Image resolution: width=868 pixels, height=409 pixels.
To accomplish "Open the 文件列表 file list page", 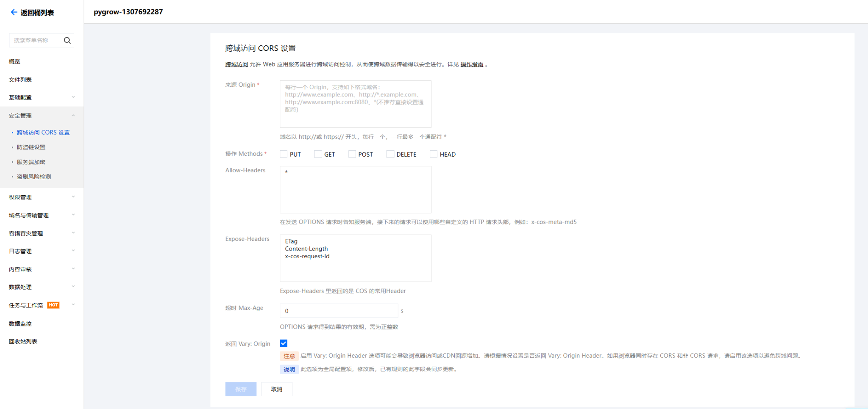I will pos(19,79).
